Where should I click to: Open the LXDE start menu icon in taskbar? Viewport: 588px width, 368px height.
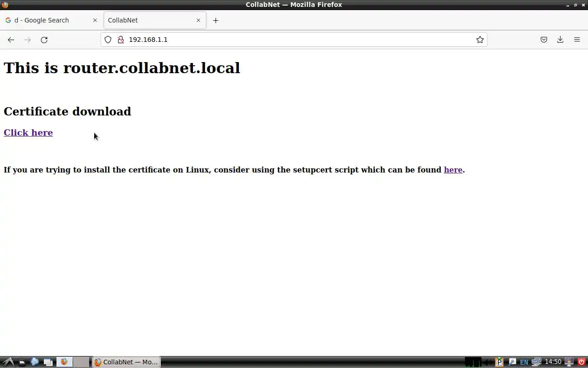pos(9,362)
